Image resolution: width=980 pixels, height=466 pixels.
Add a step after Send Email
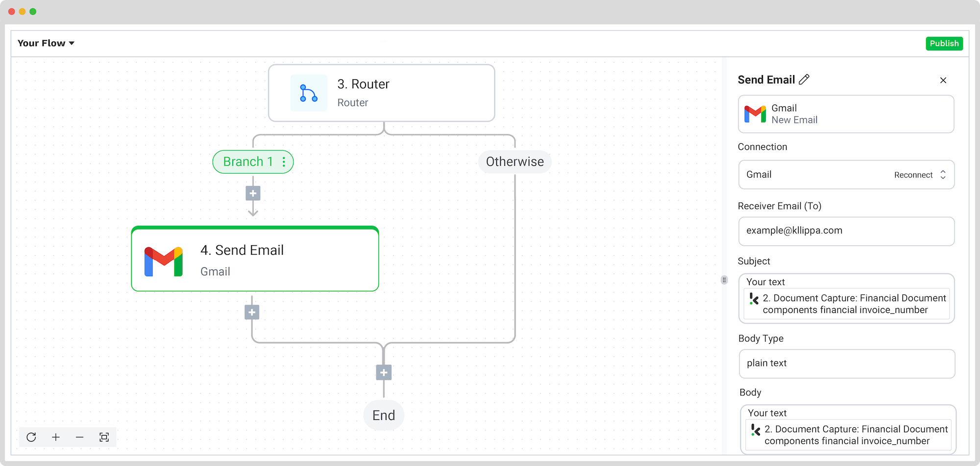point(252,312)
